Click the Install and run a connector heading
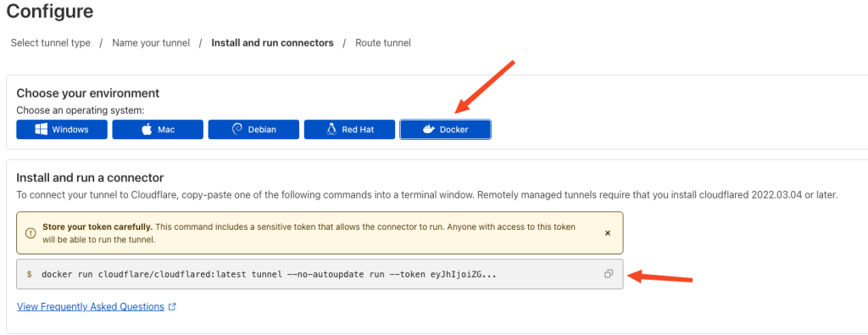The image size is (868, 335). tap(90, 178)
